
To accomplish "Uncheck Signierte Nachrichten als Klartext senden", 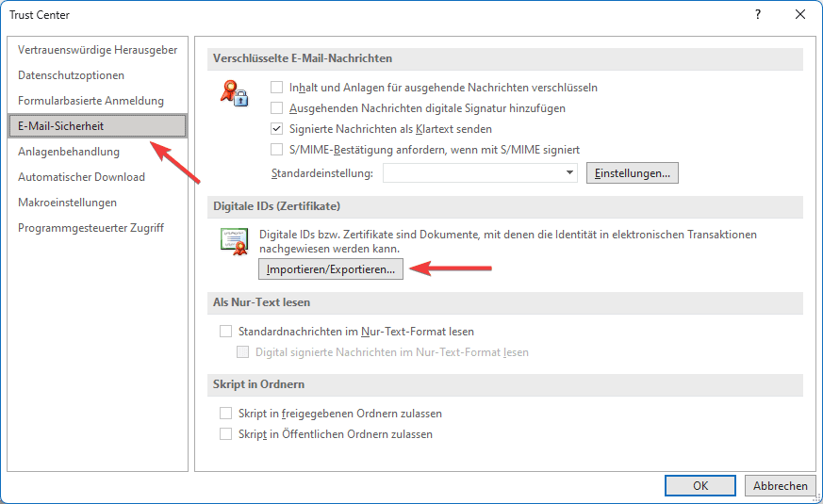I will point(277,129).
